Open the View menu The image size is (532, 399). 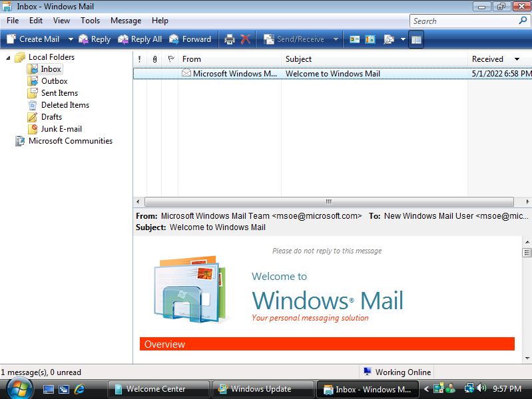tap(61, 21)
